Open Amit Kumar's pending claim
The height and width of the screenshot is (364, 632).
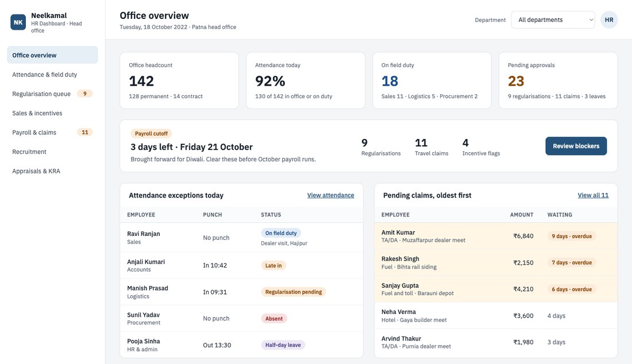pos(496,236)
